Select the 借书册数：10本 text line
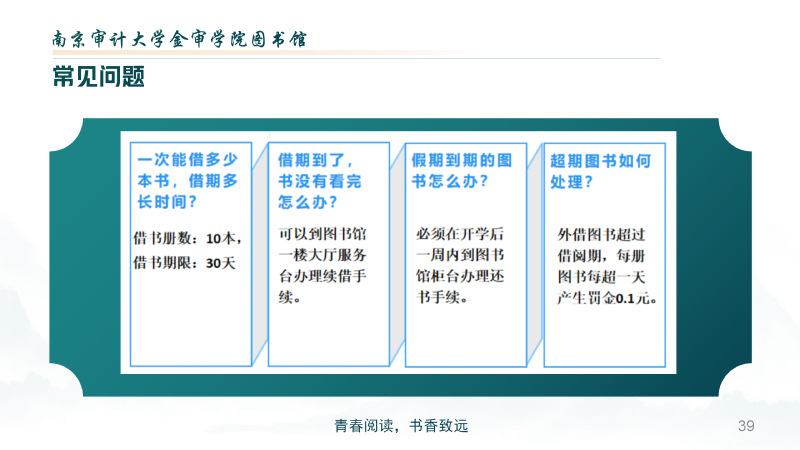 pyautogui.click(x=187, y=238)
